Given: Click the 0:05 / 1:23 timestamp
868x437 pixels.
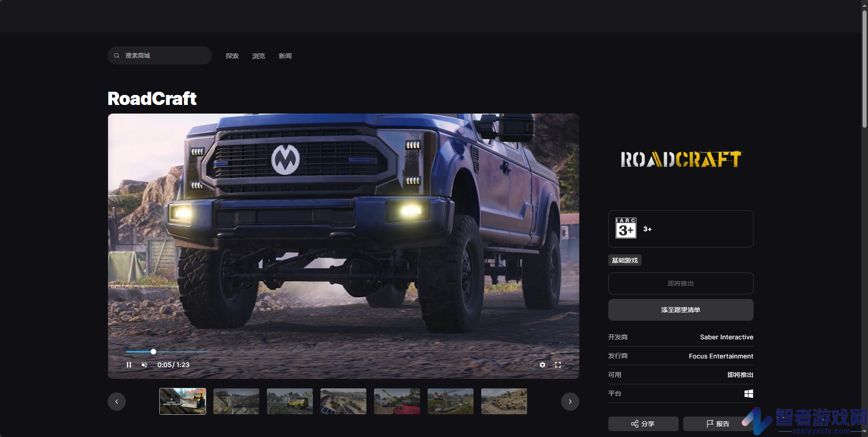Looking at the screenshot, I should coord(173,365).
